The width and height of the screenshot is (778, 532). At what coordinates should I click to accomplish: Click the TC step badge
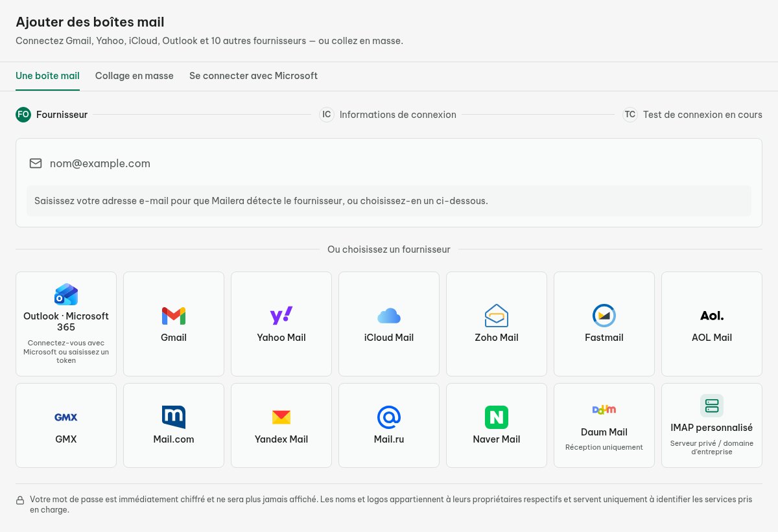tap(630, 115)
